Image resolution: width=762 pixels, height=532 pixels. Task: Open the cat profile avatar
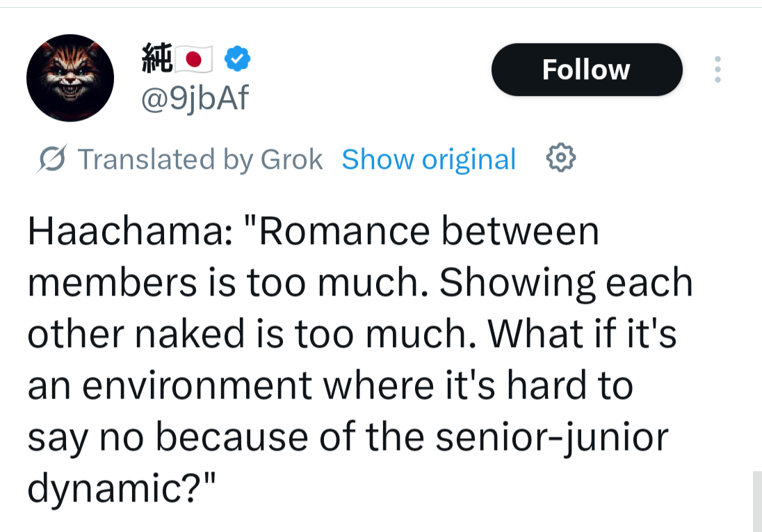pos(70,78)
